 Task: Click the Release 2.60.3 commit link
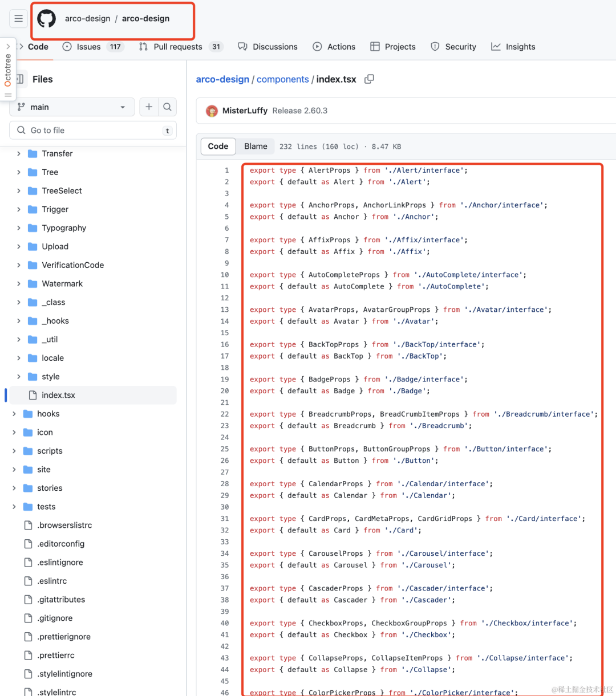pos(300,111)
